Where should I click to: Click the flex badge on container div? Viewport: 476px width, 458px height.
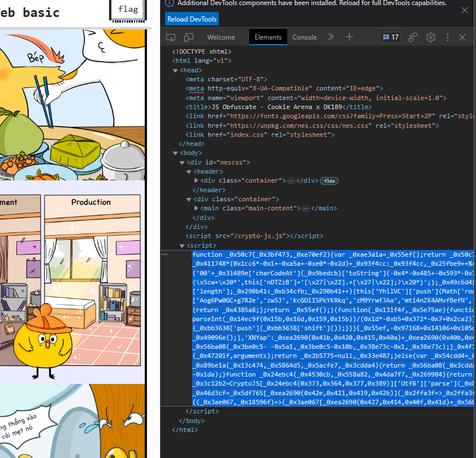pyautogui.click(x=330, y=181)
